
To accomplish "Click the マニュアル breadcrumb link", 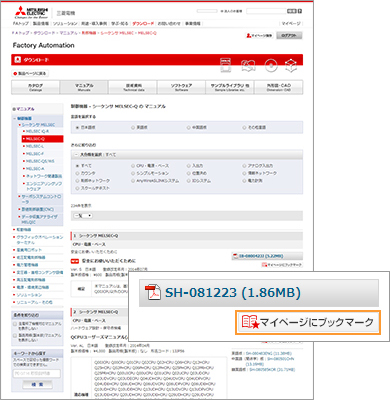I will point(68,33).
